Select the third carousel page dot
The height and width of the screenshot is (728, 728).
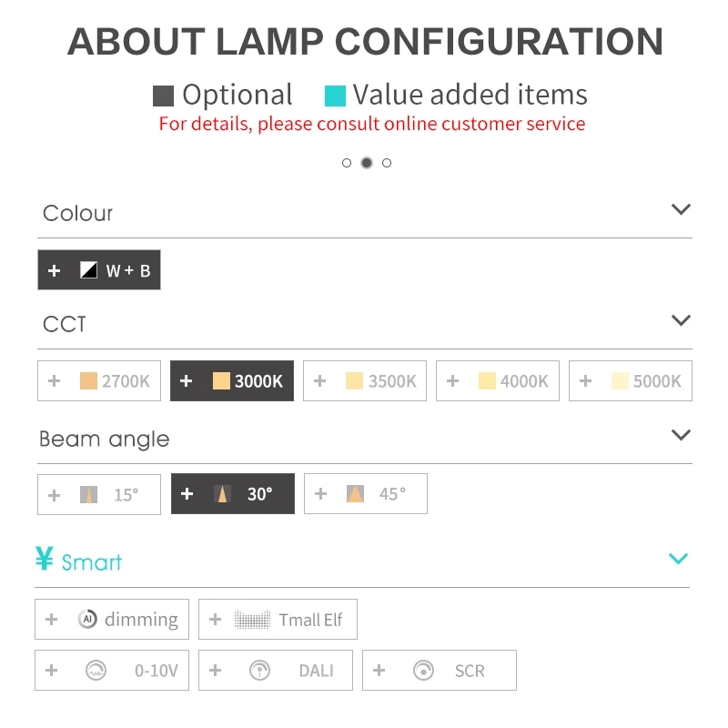click(x=387, y=163)
